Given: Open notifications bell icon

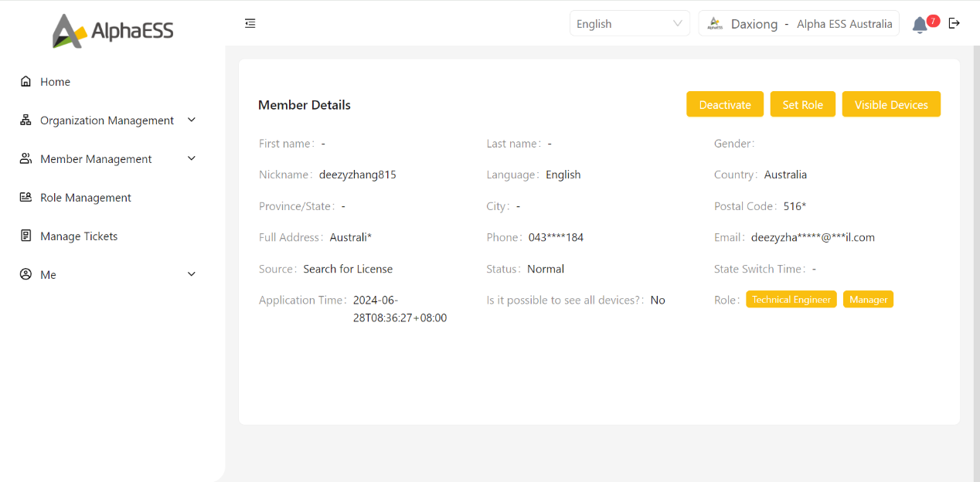Looking at the screenshot, I should (x=919, y=25).
